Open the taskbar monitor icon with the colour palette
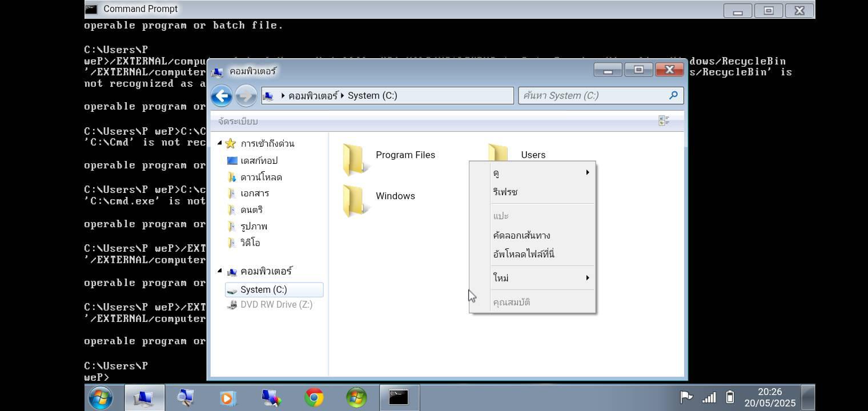This screenshot has width=868, height=411. click(x=271, y=397)
